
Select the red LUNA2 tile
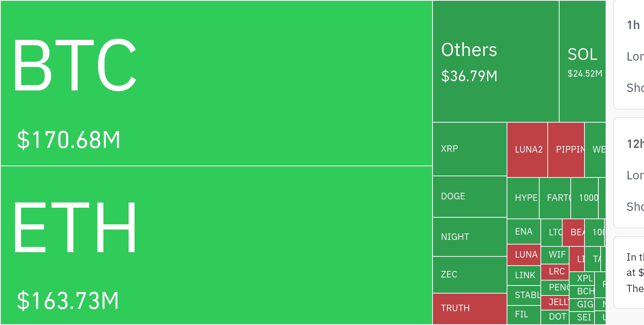pos(527,149)
